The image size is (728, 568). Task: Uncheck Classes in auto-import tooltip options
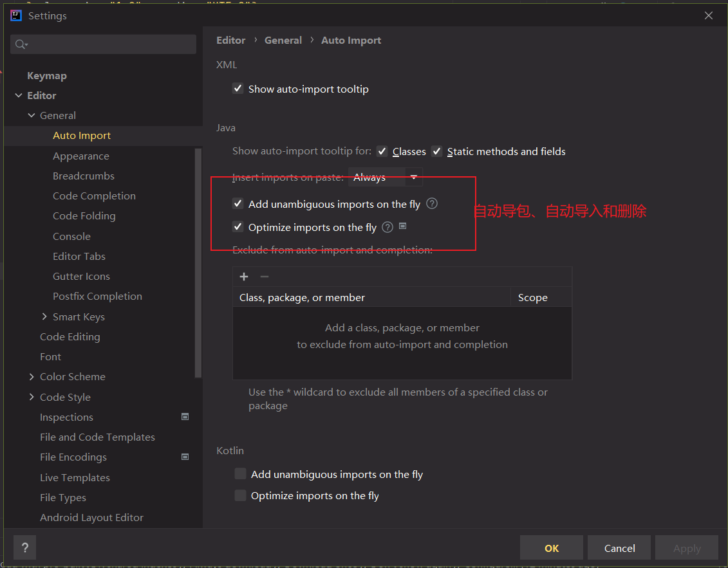pyautogui.click(x=382, y=151)
